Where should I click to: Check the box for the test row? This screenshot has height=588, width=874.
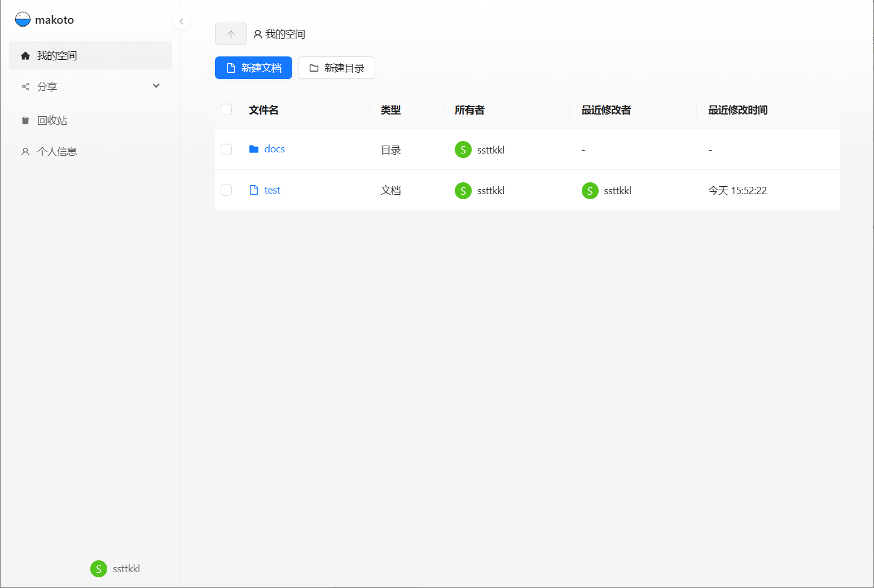pyautogui.click(x=226, y=190)
